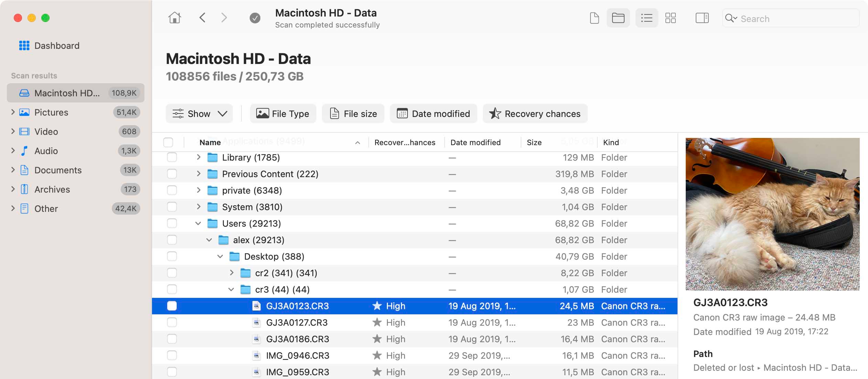Screen dimensions: 868x379
Task: Select the list view icon
Action: click(646, 18)
